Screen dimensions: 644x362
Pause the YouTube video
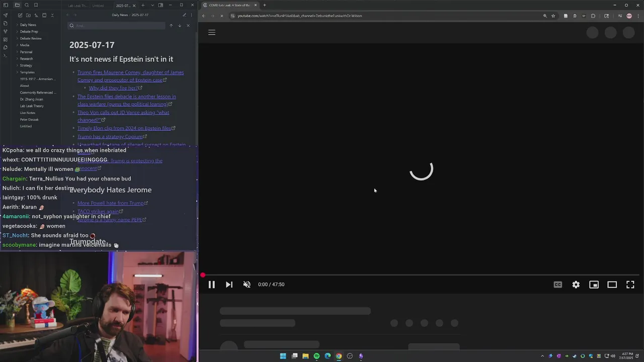[x=212, y=285]
